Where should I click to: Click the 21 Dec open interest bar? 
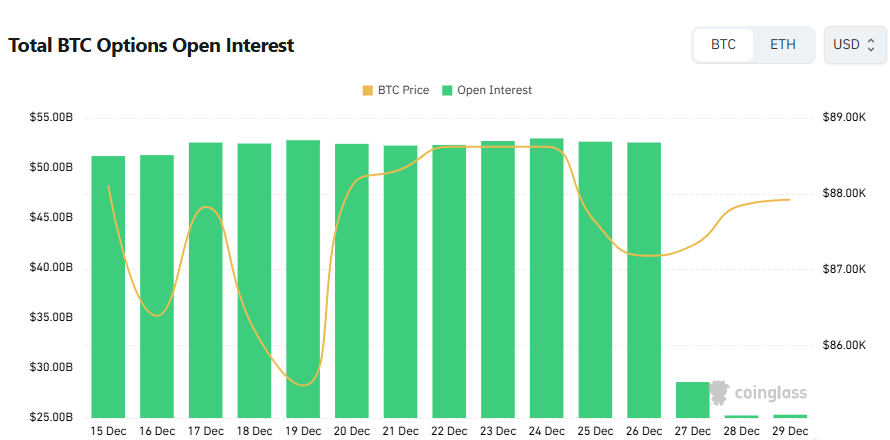coord(401,281)
